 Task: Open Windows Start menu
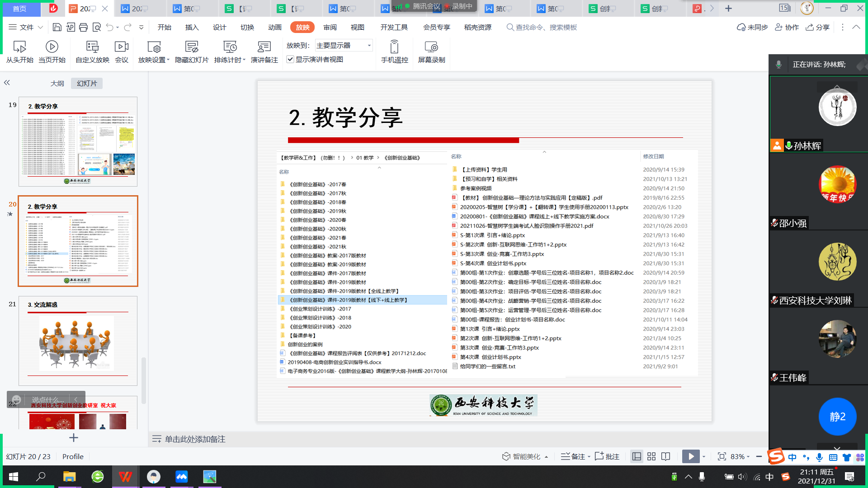pyautogui.click(x=14, y=477)
